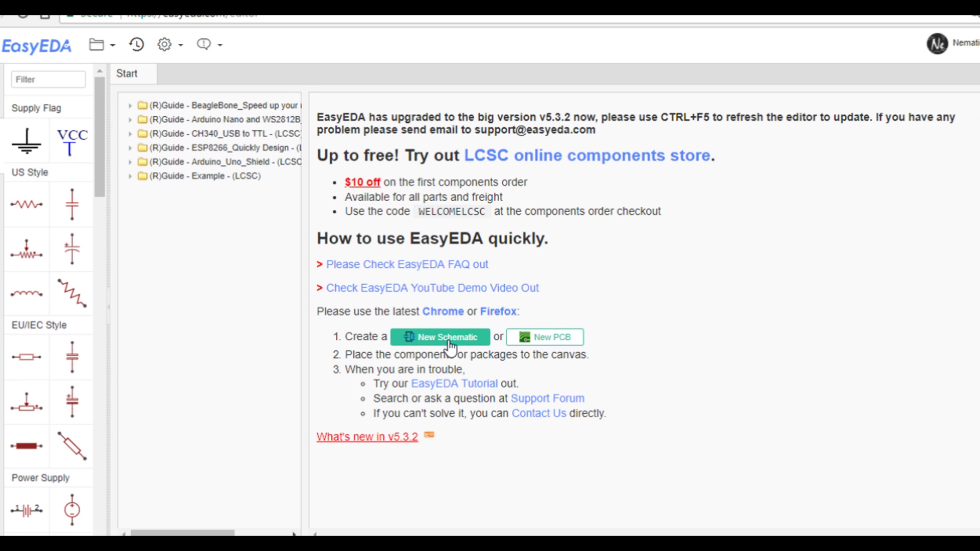
Task: Select the EU/IEC potentiometer symbol
Action: pyautogui.click(x=27, y=402)
